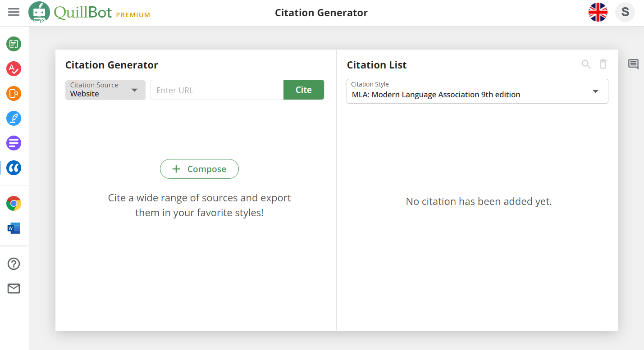Viewport: 644px width, 350px height.
Task: Open the help question mark icon
Action: tap(14, 264)
